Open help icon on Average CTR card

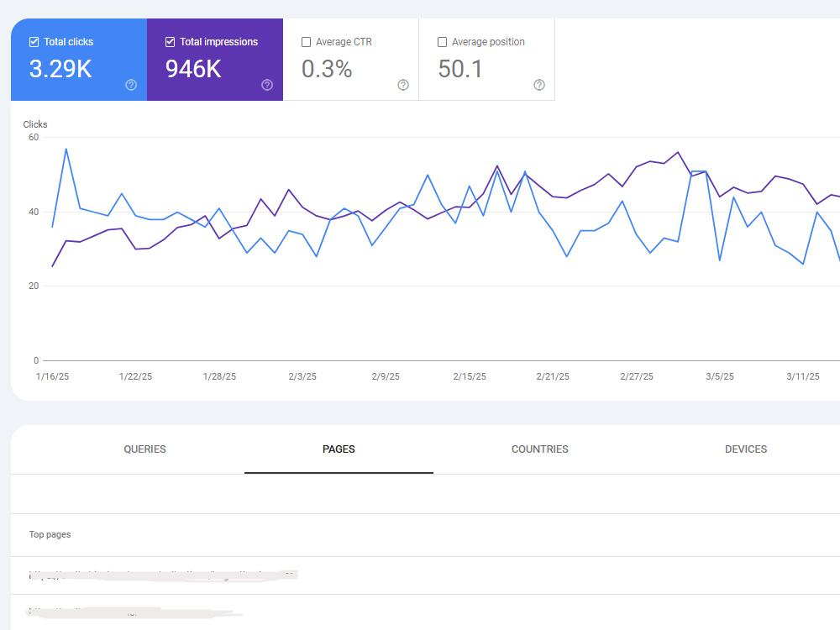click(403, 85)
